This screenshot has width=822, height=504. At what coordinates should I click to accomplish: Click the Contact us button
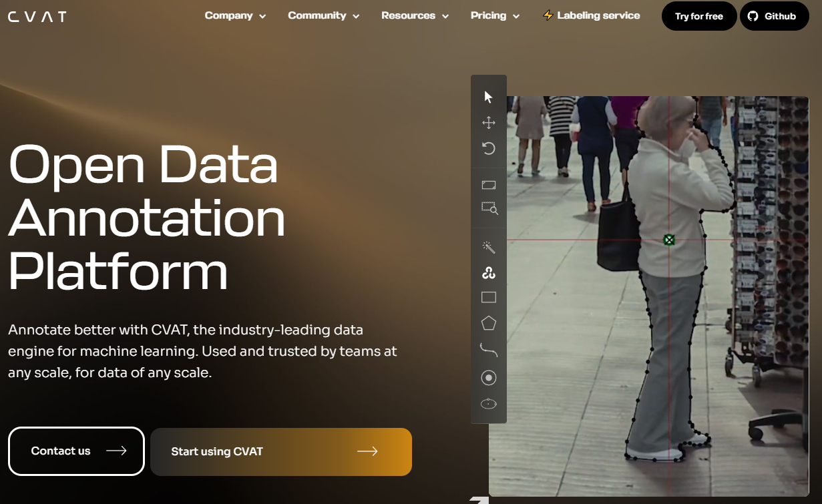(76, 451)
